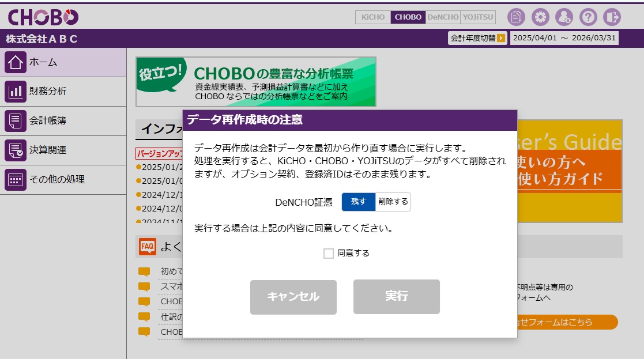Open 決算関連 in the sidebar menu
This screenshot has width=644, height=359.
point(63,150)
